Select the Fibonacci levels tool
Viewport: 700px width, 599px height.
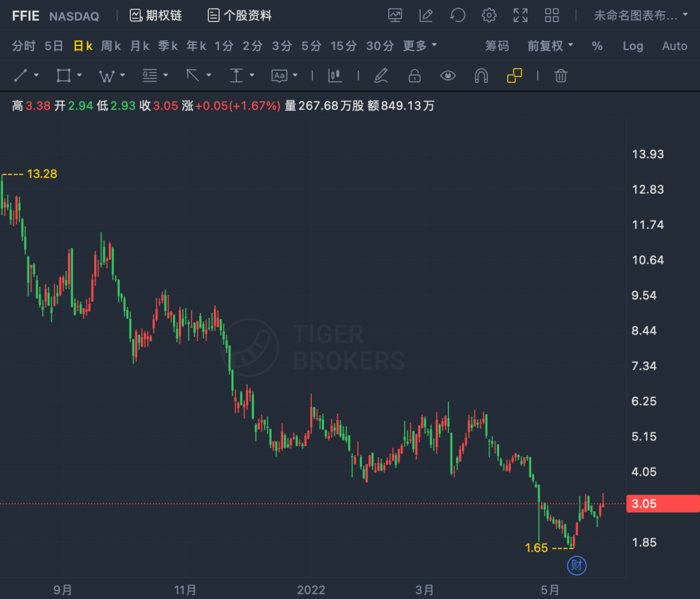pyautogui.click(x=150, y=75)
